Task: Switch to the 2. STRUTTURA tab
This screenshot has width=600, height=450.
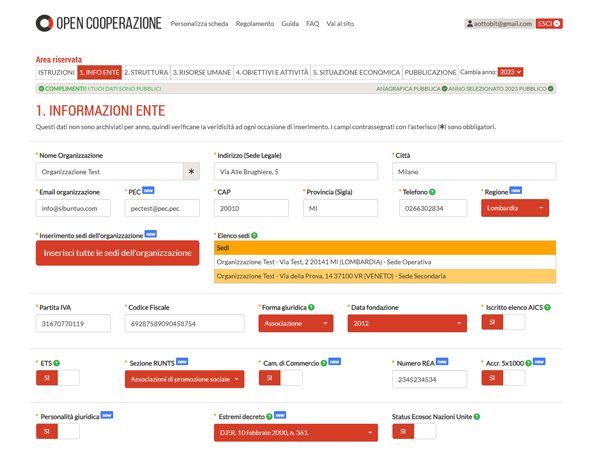Action: coord(146,72)
